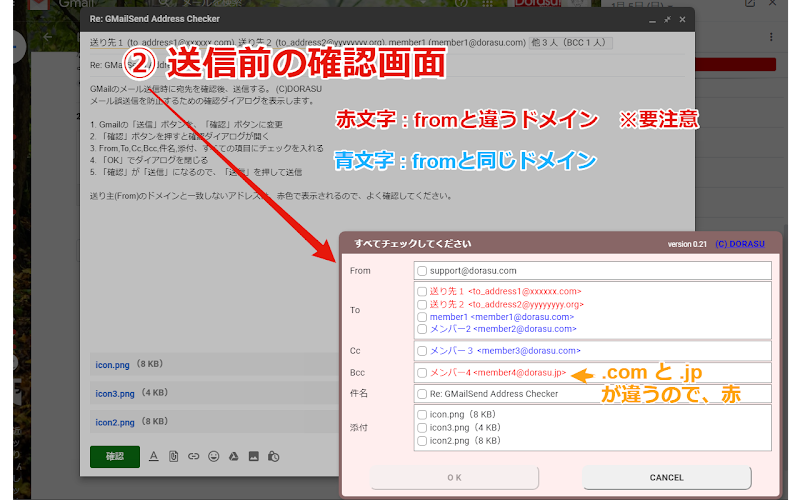The image size is (800, 500).
Task: Click the CANCEL button in confirmation dialog
Action: coord(666,478)
